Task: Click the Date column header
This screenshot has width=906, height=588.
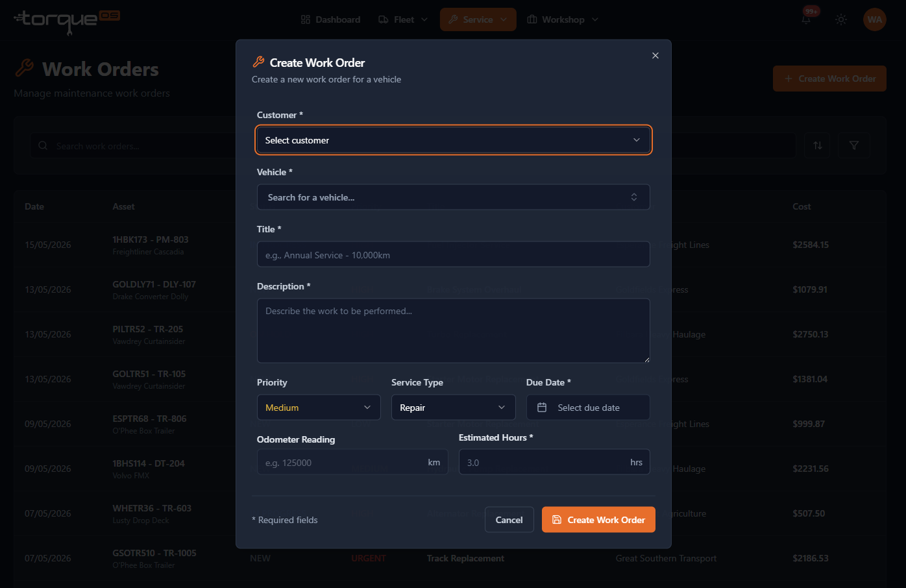Action: tap(34, 206)
